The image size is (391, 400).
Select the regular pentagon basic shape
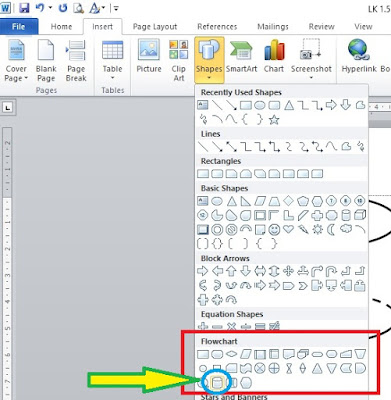click(x=303, y=201)
